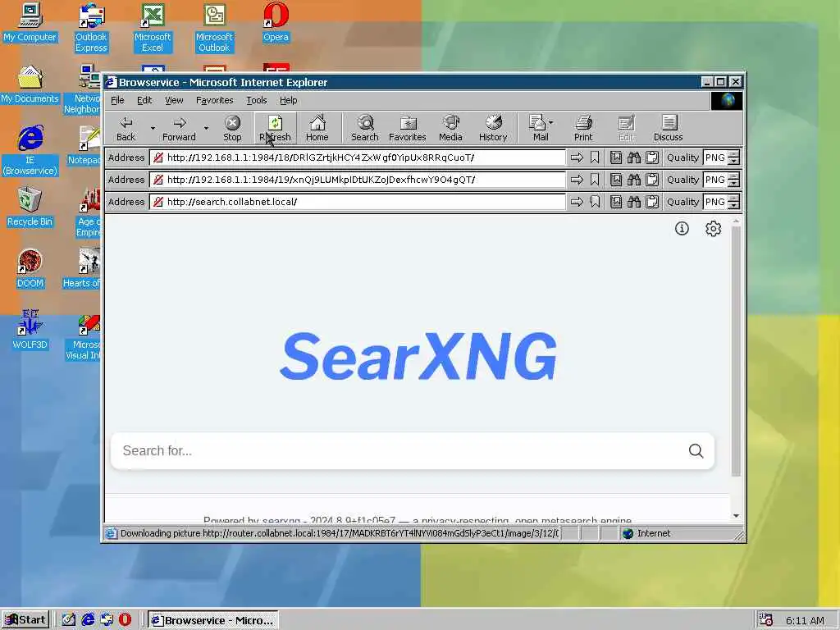The height and width of the screenshot is (630, 840).
Task: Launch Opera from the quick launch bar
Action: pos(125,620)
